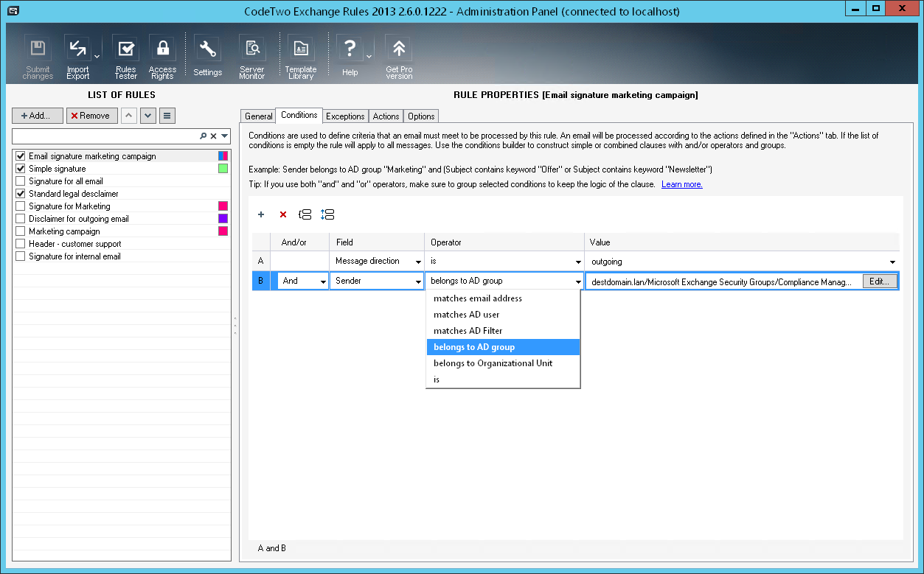
Task: Uncheck the Simple signature rule
Action: pos(21,169)
